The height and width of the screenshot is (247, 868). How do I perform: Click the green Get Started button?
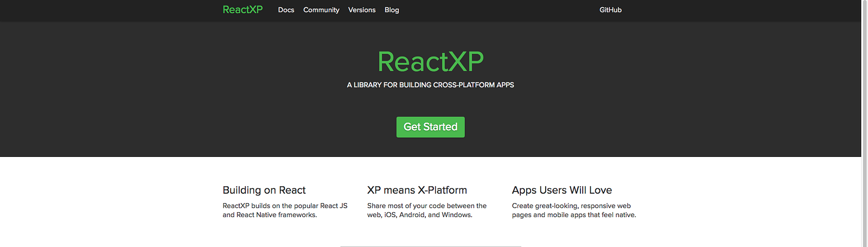(431, 127)
